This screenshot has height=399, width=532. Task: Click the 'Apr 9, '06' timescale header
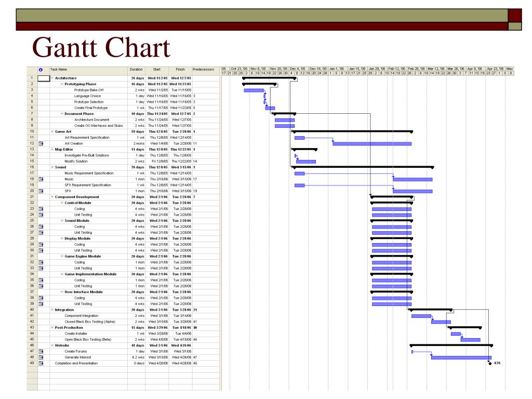(x=476, y=69)
